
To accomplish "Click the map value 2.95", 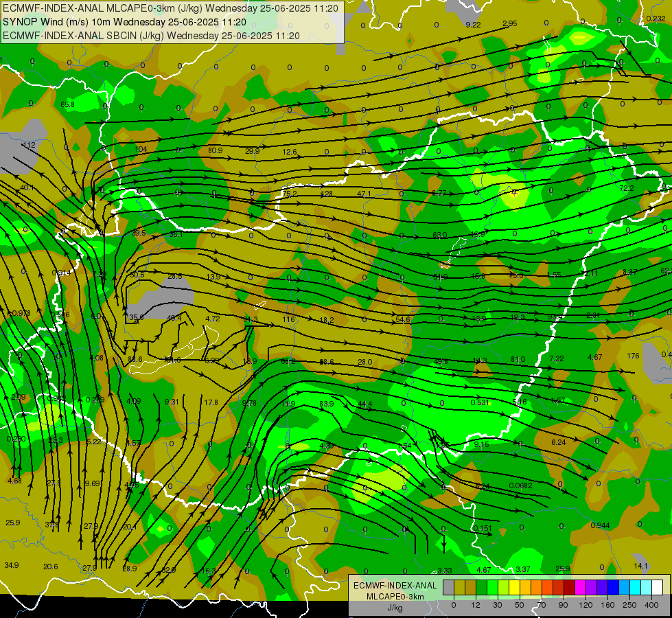I will [509, 23].
